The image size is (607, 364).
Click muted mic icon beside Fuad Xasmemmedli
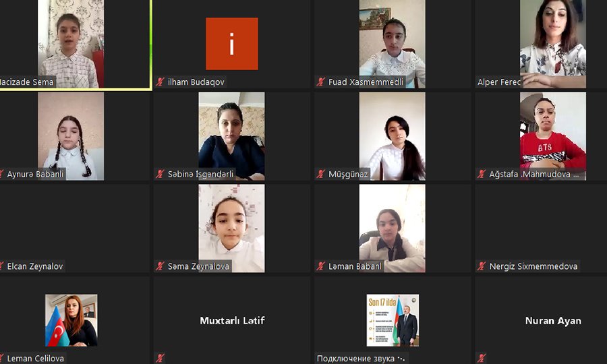[x=320, y=82]
